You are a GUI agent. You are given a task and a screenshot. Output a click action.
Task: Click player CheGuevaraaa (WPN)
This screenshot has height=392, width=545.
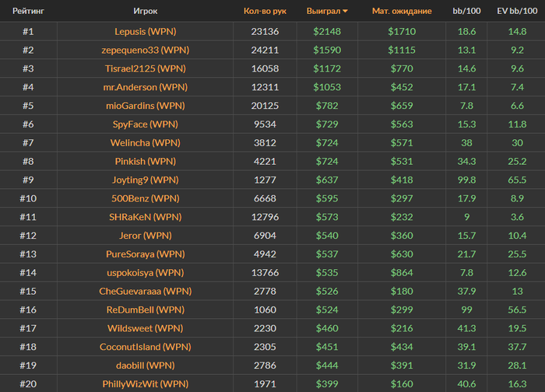145,291
